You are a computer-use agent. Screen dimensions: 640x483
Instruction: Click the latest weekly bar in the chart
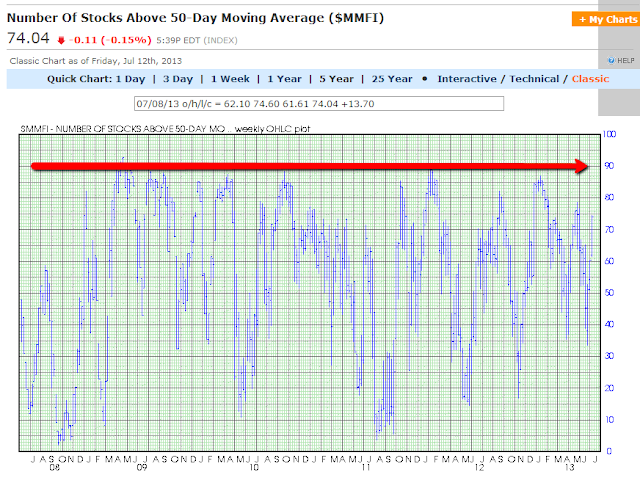point(592,236)
